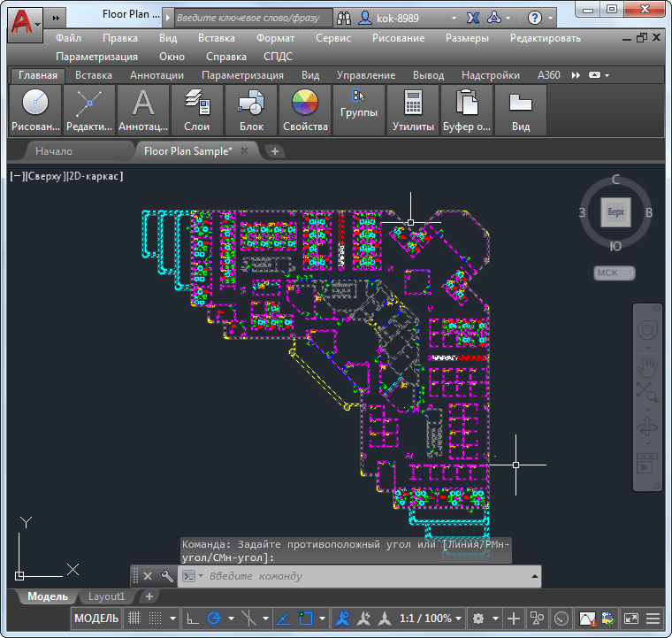Click the Верх face of ViewCube

616,211
